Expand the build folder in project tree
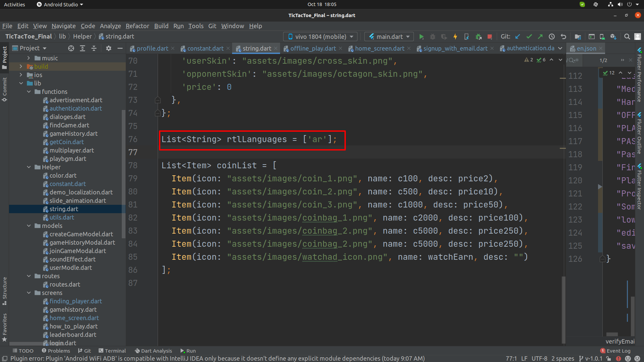This screenshot has height=362, width=644. coord(21,66)
